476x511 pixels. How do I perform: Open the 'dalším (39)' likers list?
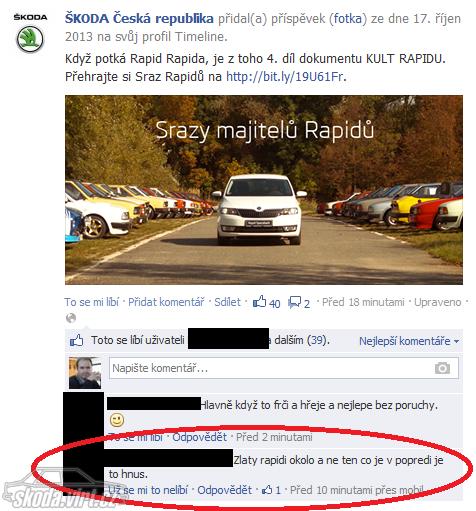pos(302,340)
